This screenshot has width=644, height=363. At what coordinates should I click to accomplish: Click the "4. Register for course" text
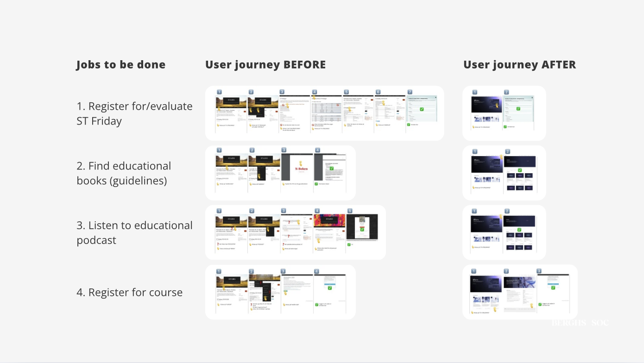[x=130, y=293]
